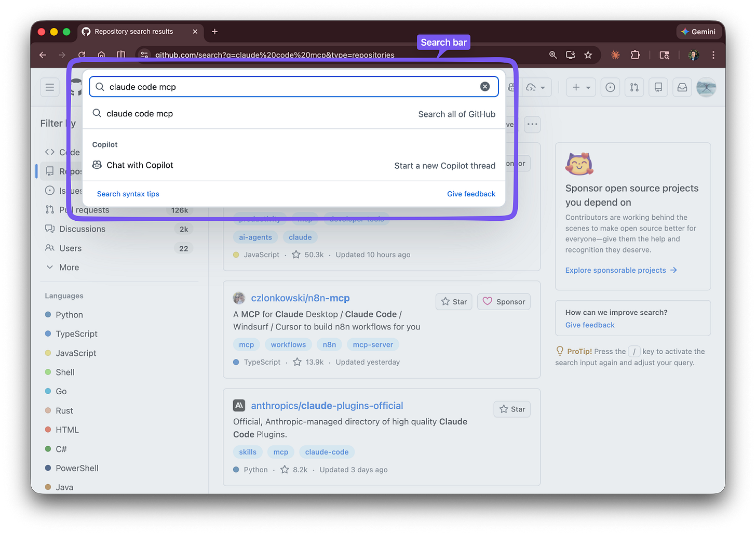Click the Anthropic logo avatar

[x=239, y=406]
